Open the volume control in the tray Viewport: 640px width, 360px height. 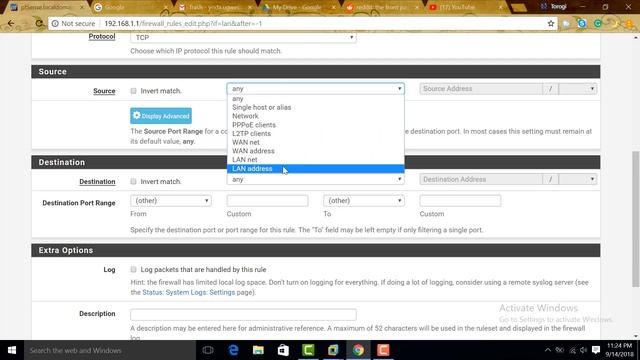click(x=584, y=350)
